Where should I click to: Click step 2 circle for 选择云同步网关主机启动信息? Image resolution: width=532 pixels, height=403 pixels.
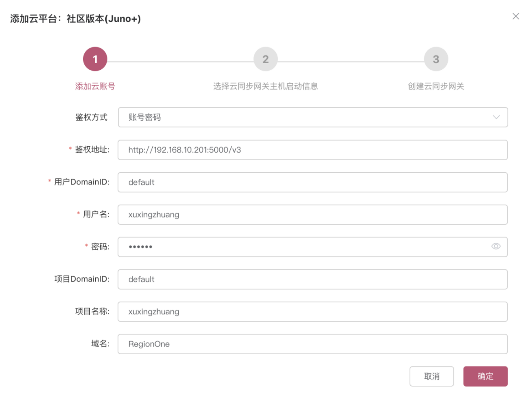[x=265, y=59]
